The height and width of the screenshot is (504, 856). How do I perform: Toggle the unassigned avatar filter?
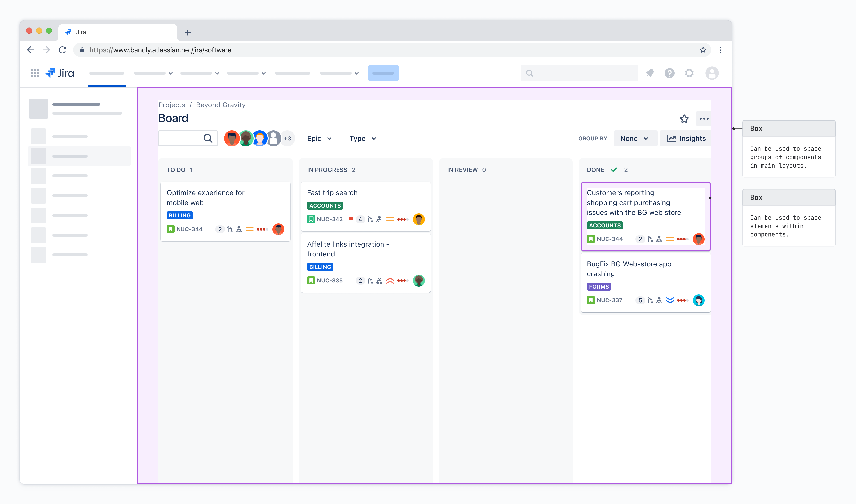tap(273, 138)
